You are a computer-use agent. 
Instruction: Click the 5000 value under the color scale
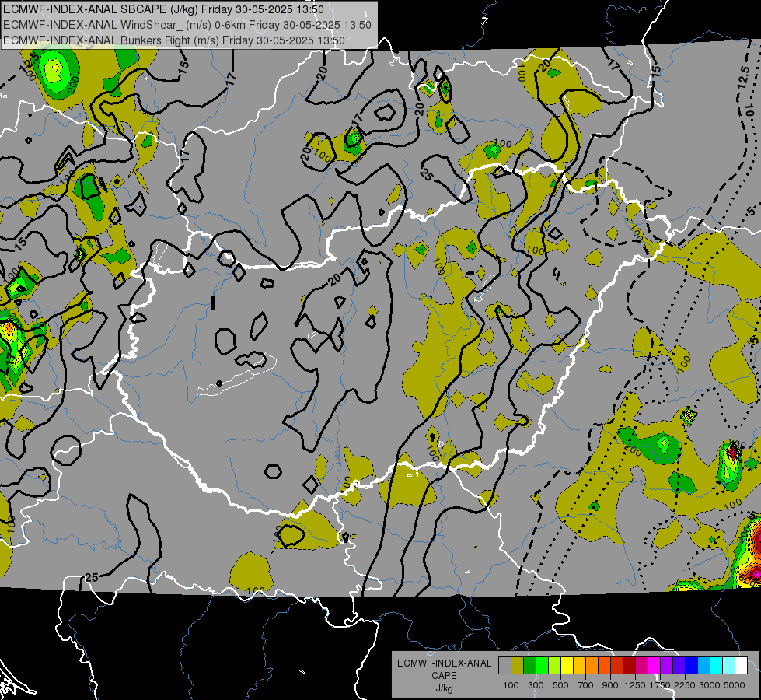tap(735, 685)
